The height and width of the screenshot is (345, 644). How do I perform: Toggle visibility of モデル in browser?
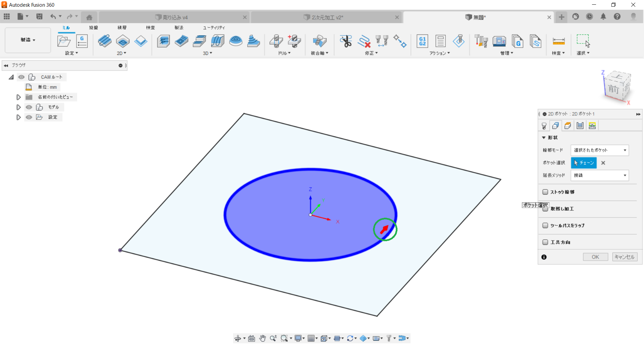tap(29, 107)
